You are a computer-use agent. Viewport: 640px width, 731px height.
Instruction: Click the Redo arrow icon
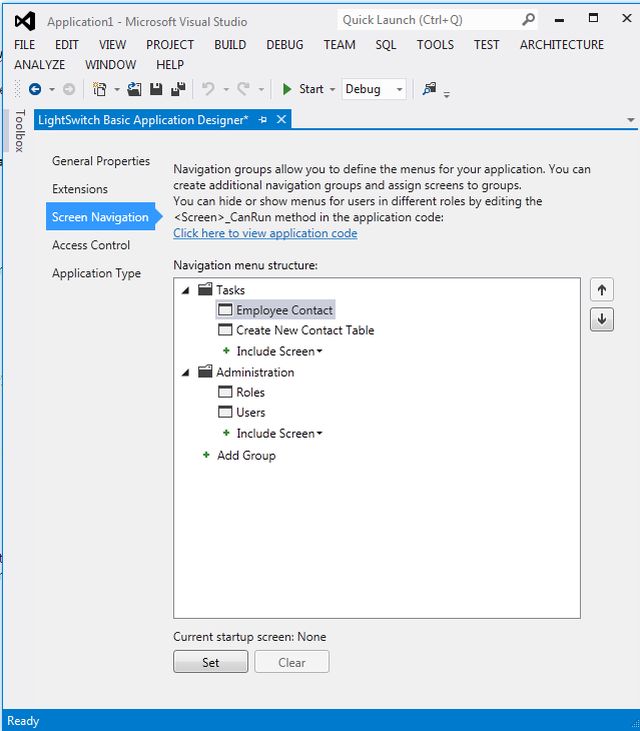(243, 89)
